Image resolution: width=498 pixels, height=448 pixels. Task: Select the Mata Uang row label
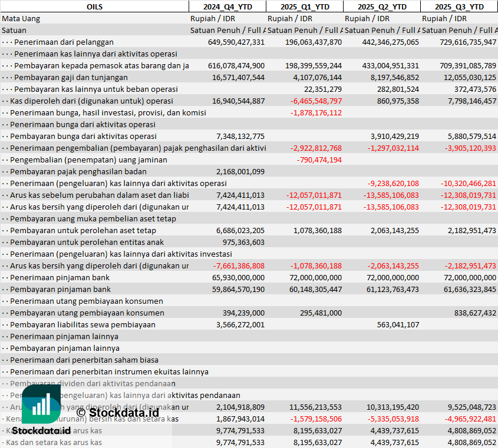[x=21, y=18]
